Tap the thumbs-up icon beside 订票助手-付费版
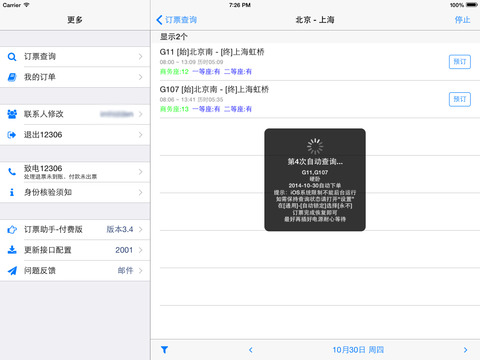The image size is (480, 360). click(x=12, y=230)
